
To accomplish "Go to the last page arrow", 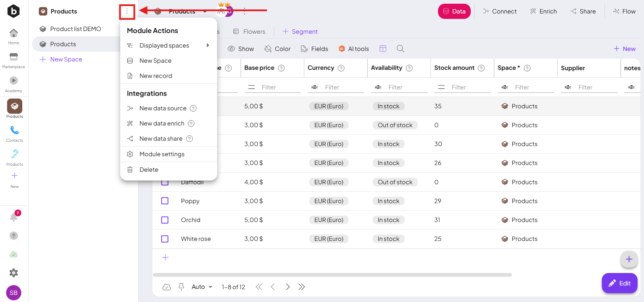I will [302, 287].
